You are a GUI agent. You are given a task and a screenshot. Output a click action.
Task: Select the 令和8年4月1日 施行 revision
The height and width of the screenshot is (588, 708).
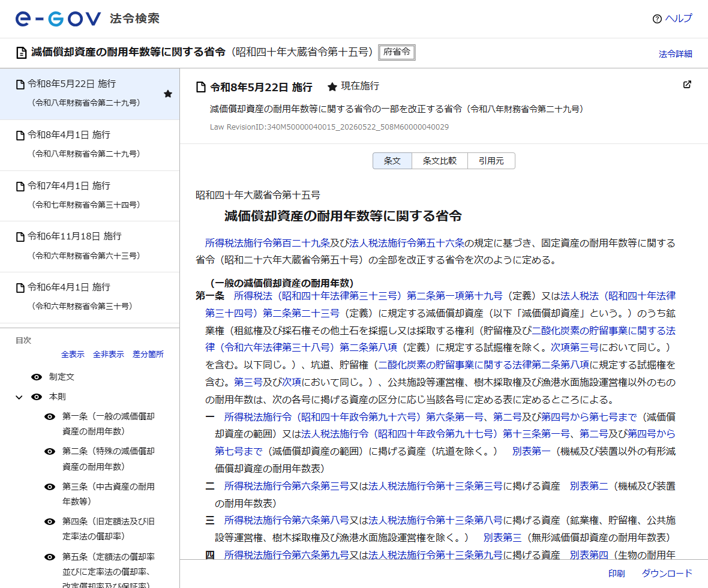click(89, 145)
